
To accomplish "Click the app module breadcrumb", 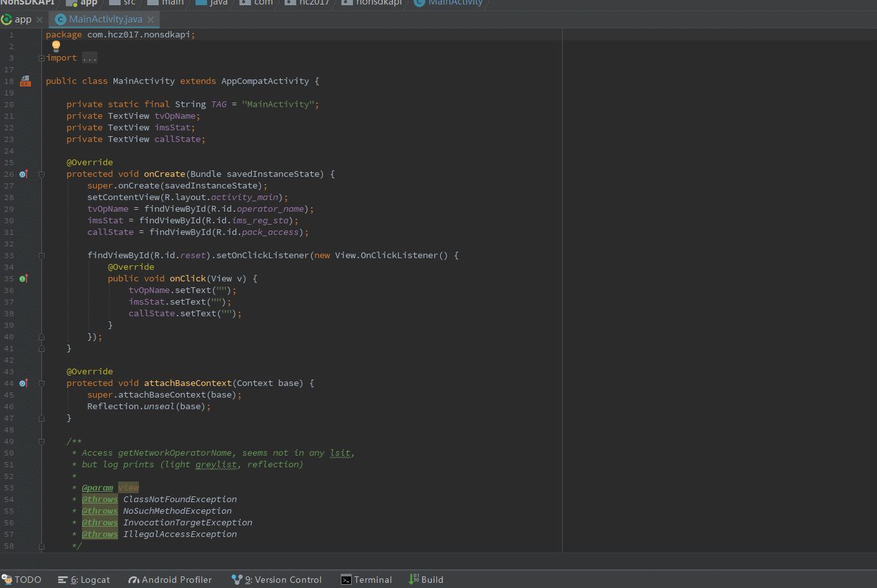I will pos(82,3).
